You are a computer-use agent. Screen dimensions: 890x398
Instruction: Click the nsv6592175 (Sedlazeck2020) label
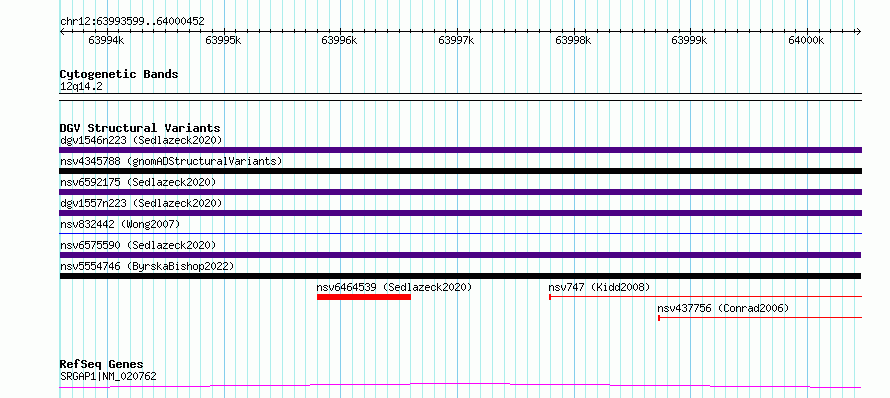click(138, 182)
